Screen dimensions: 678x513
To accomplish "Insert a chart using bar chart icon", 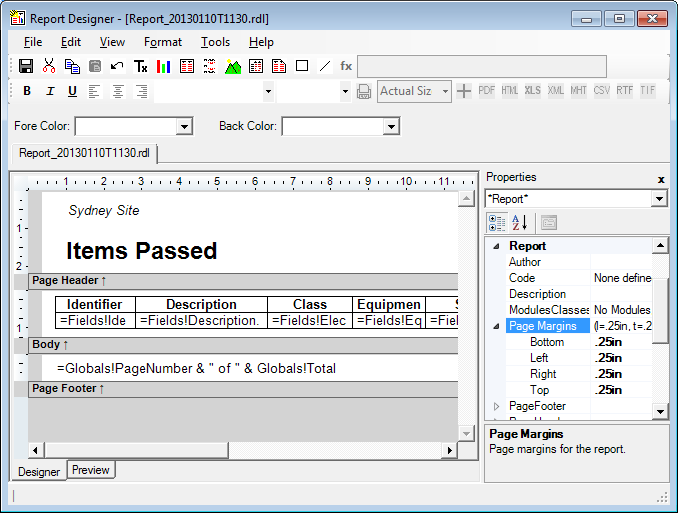I will pyautogui.click(x=163, y=66).
